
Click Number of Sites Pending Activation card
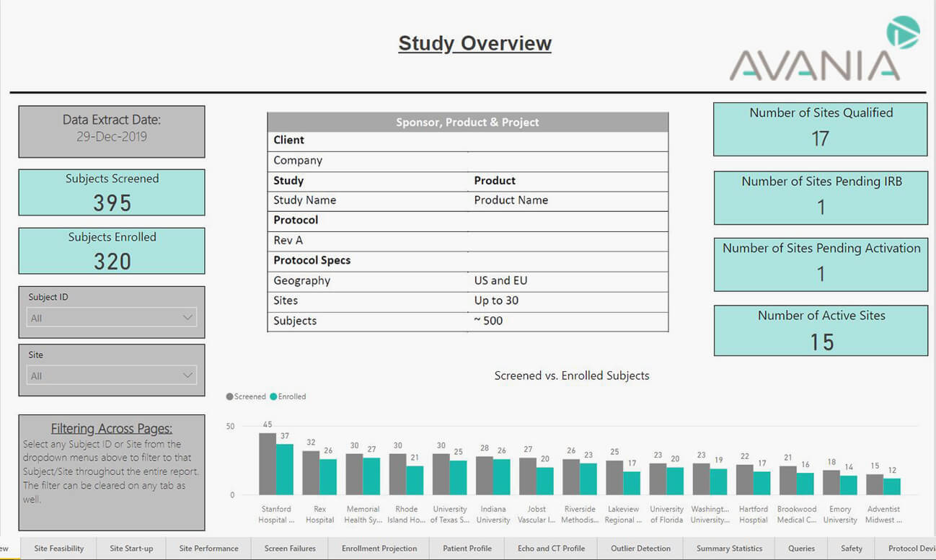coord(821,265)
